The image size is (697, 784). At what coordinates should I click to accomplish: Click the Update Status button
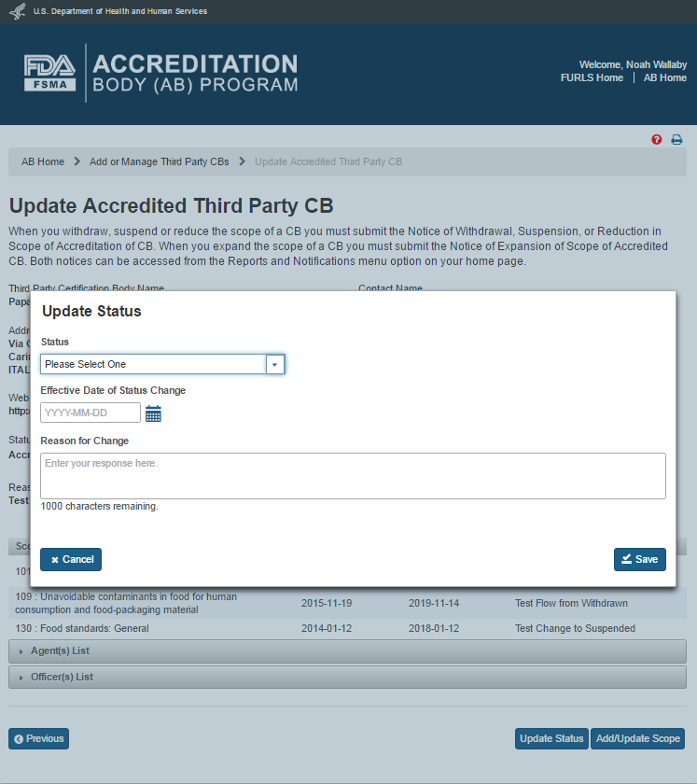[551, 738]
